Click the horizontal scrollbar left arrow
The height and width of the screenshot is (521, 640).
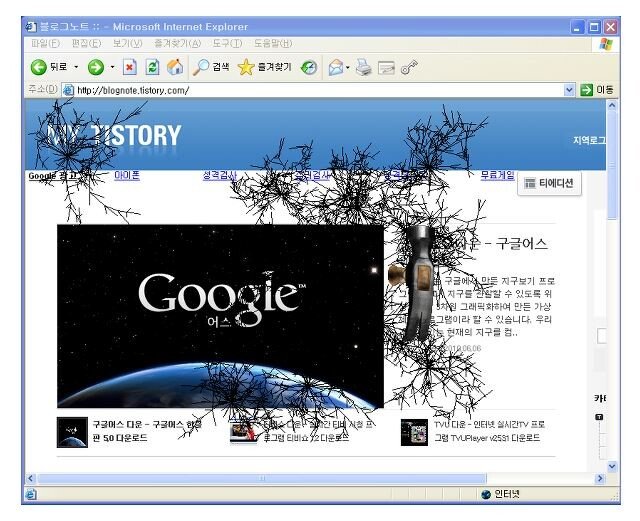pos(31,478)
